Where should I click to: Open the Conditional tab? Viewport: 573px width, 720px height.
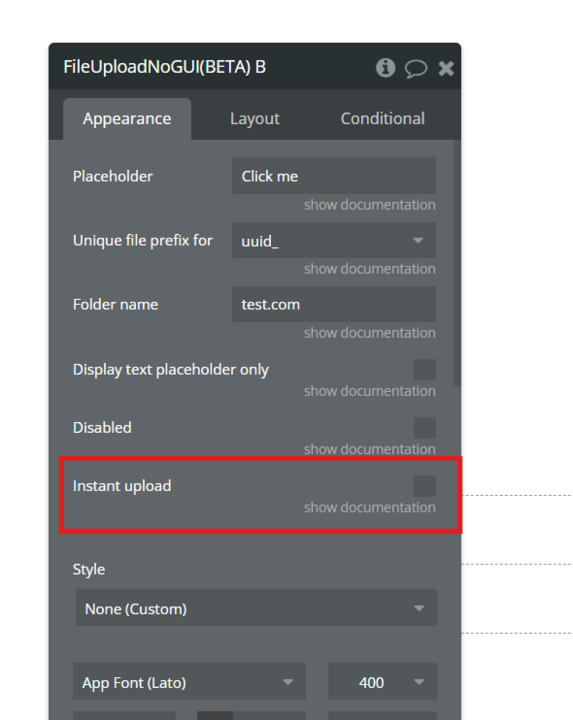pyautogui.click(x=382, y=118)
